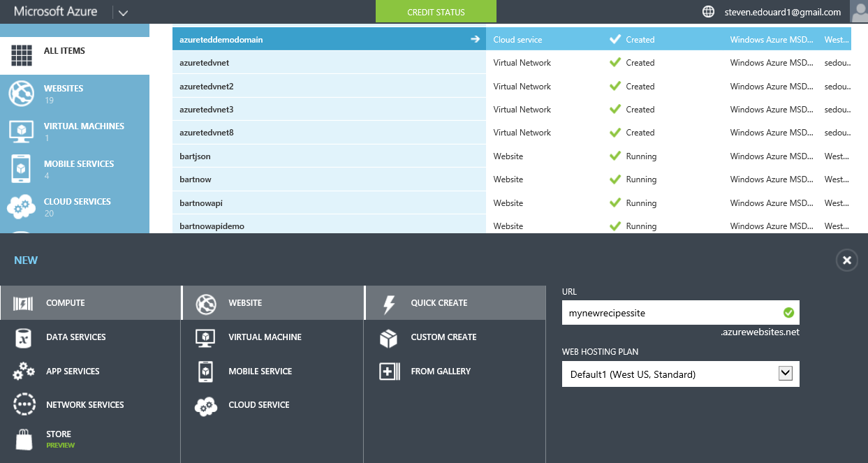Open the Web Hosting Plan dropdown
Viewport: 868px width, 463px height.
(x=681, y=374)
